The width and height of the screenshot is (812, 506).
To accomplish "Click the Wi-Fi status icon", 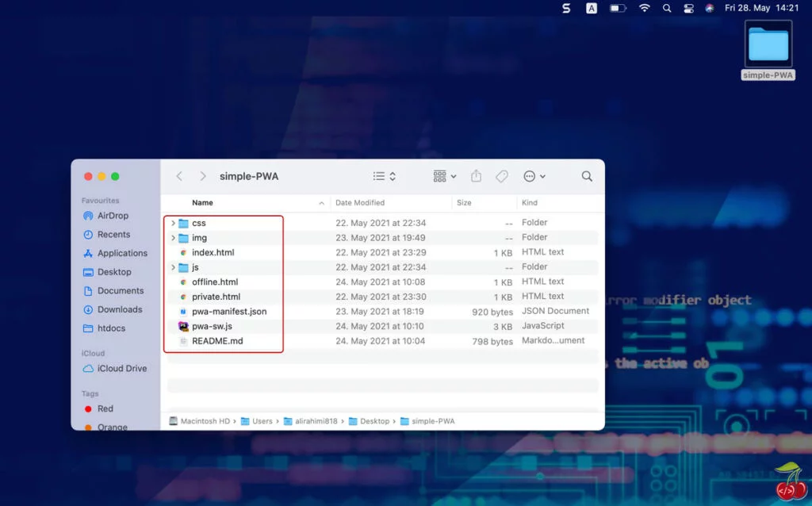I will [x=645, y=8].
